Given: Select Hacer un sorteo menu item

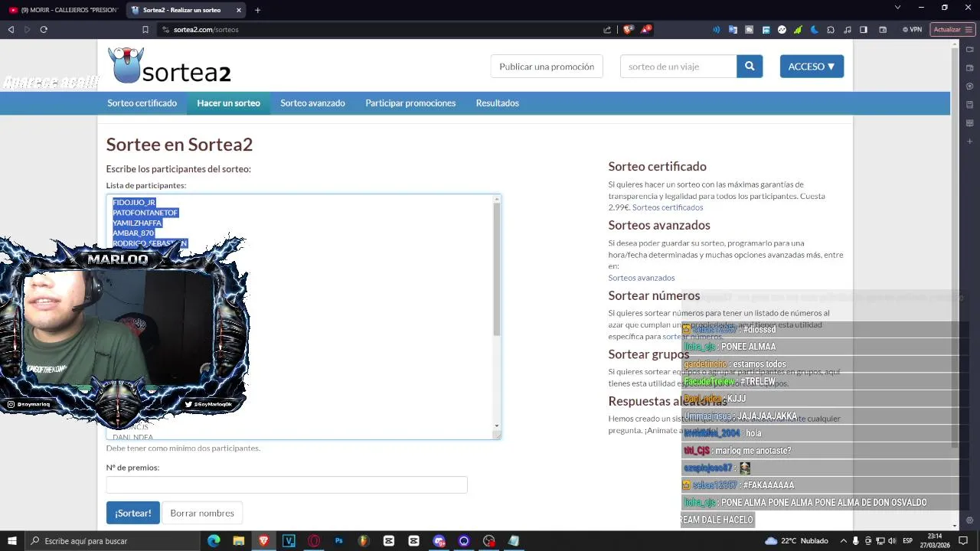Looking at the screenshot, I should 228,103.
